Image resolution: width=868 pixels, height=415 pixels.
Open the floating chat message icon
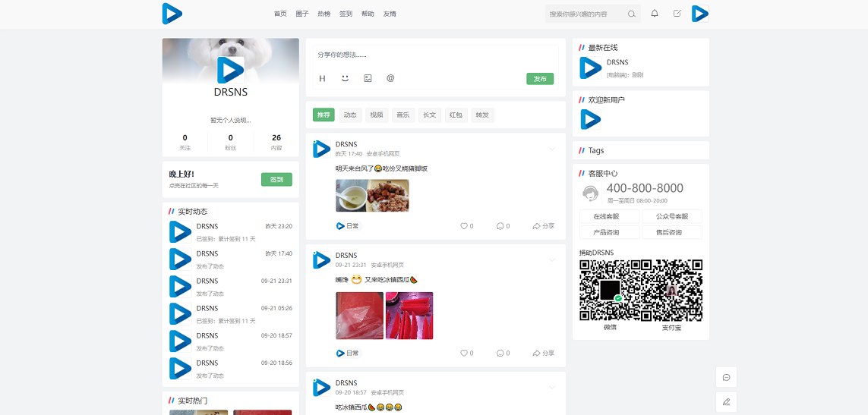726,377
